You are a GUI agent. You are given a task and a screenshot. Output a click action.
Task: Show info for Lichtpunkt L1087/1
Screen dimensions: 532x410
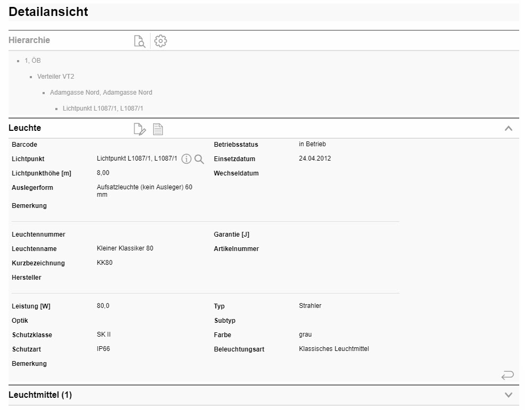tap(186, 159)
